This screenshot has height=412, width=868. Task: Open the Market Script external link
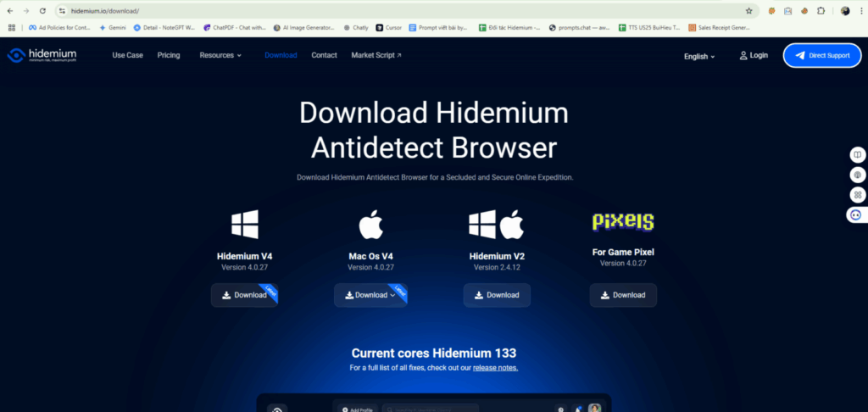[x=376, y=55]
